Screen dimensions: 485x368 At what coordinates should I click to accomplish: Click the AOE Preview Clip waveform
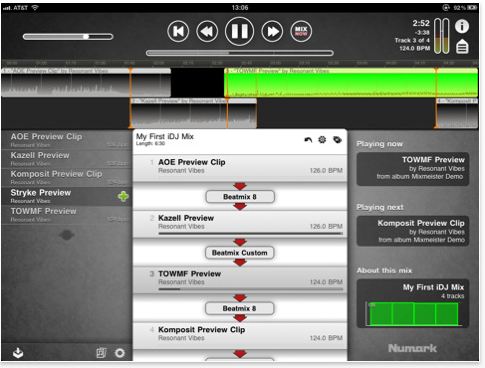pos(86,83)
